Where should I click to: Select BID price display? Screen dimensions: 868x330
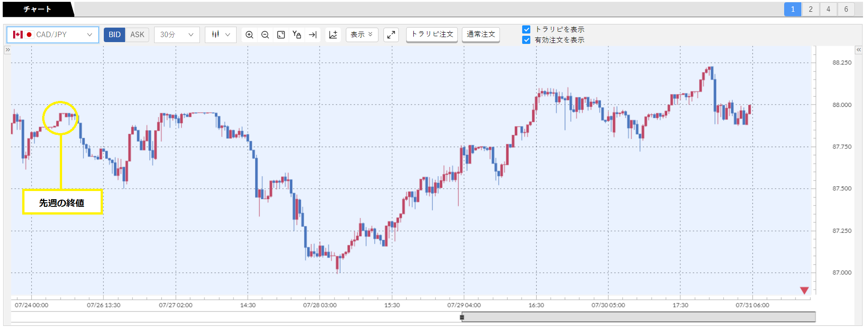[115, 34]
